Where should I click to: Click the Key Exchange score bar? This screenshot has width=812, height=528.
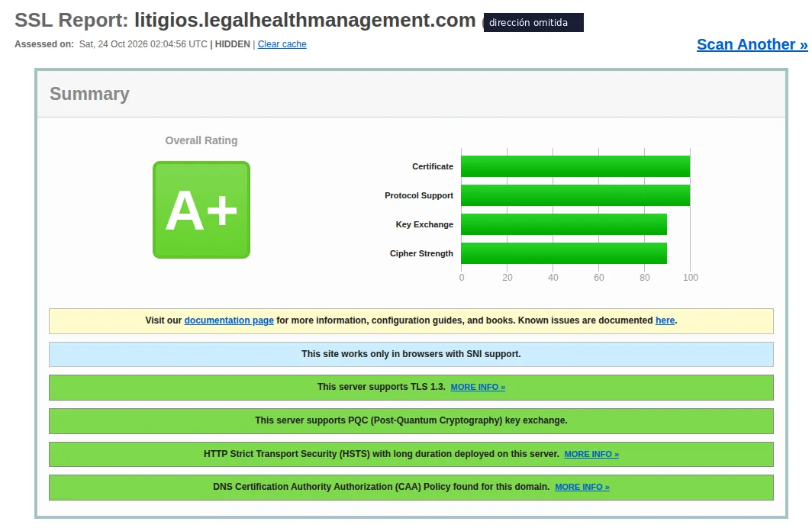[564, 224]
